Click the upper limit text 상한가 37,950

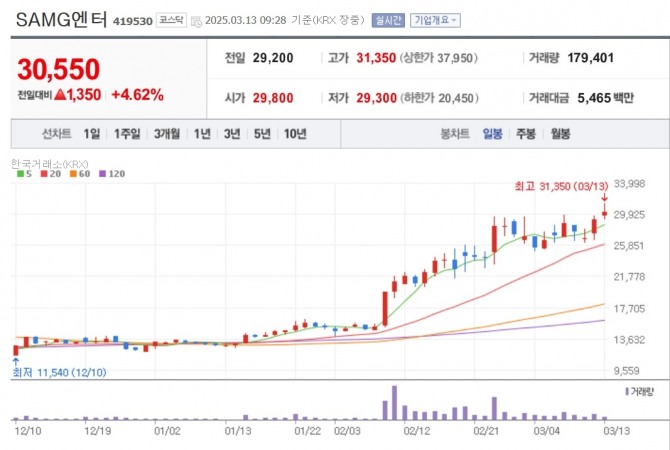[438, 58]
